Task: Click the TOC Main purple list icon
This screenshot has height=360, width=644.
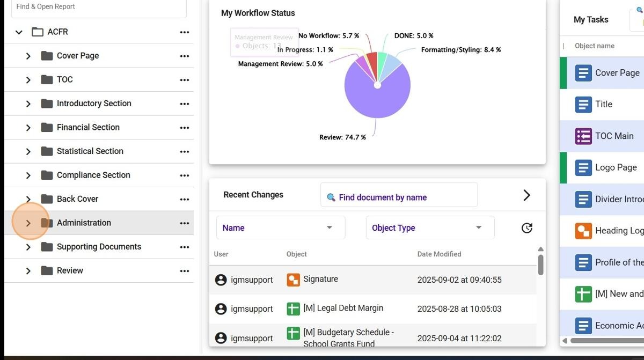Action: (583, 136)
